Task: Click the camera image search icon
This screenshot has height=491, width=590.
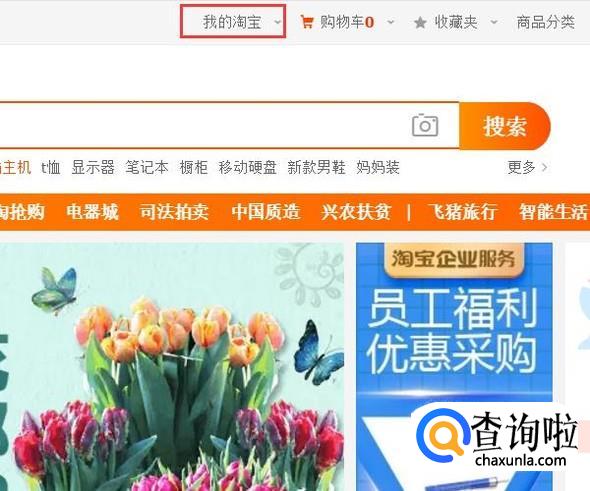Action: point(425,125)
